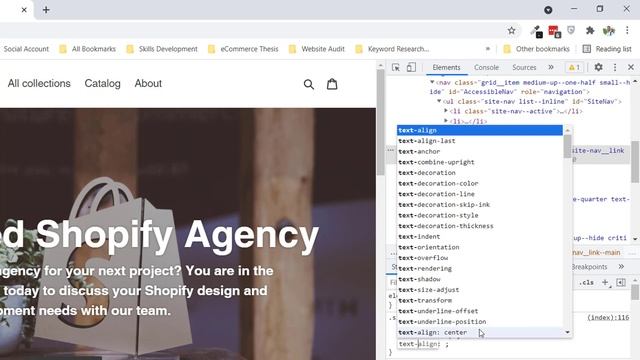Screen dimensions: 640x360
Task: Choose text-combine-upright suggestion
Action: click(480, 162)
